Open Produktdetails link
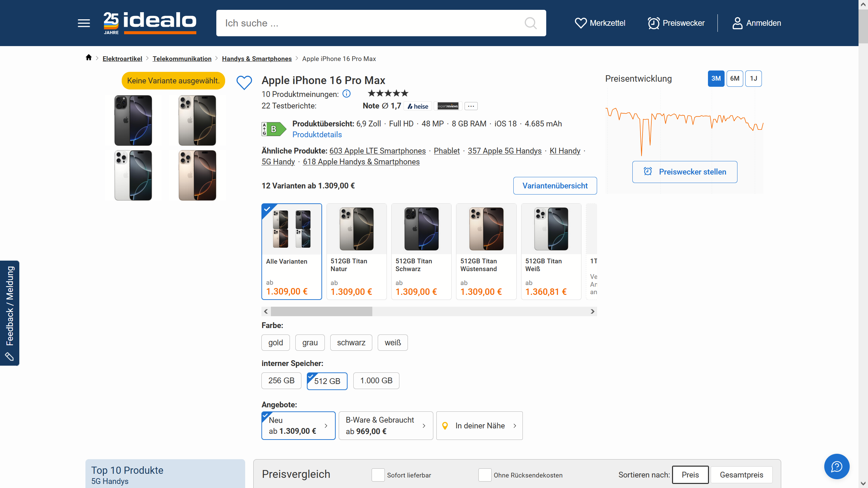 click(317, 135)
